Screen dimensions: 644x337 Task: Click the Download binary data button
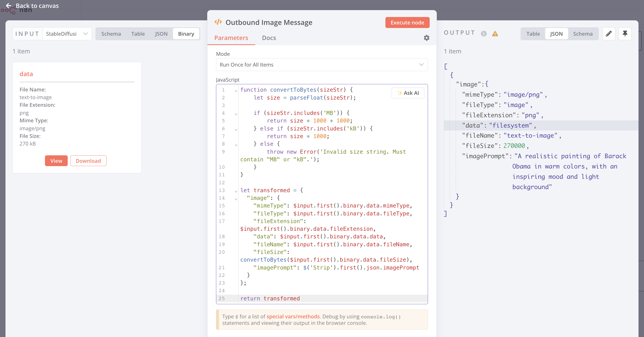88,161
